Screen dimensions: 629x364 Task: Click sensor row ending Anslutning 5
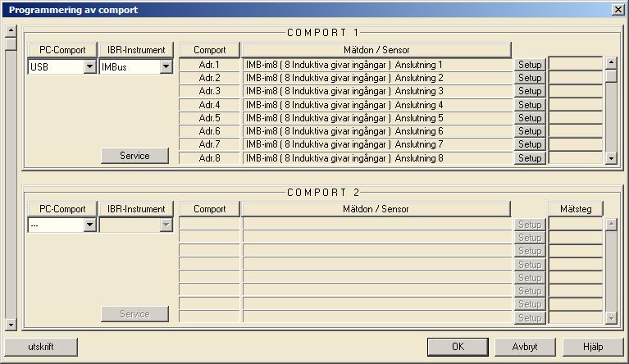tap(377, 118)
